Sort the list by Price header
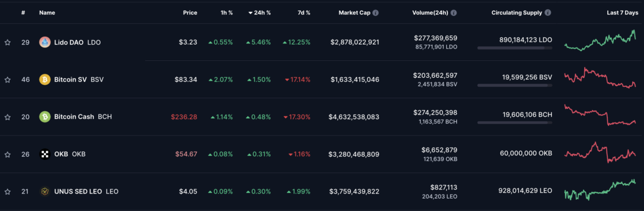Screen dimensions: 644x211 (x=190, y=13)
